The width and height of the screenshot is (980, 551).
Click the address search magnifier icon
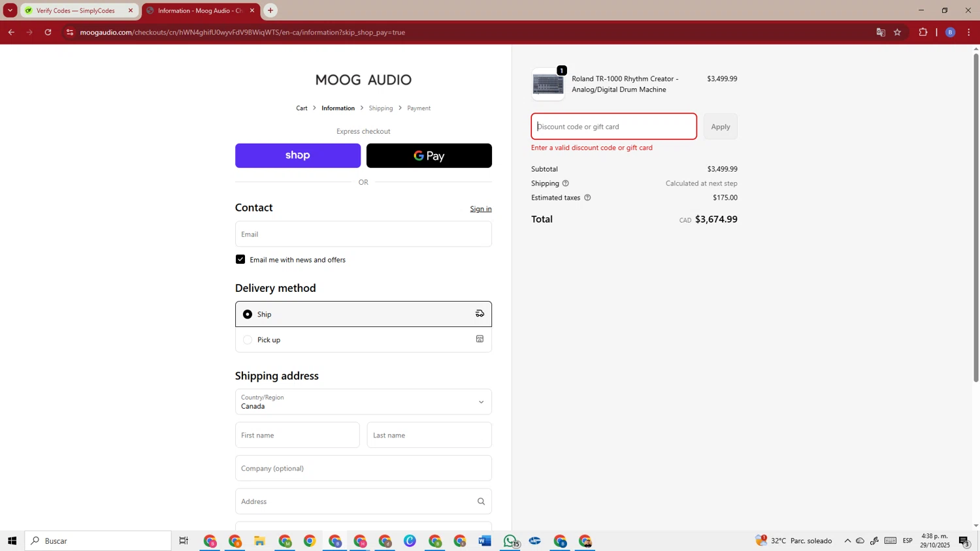click(481, 501)
